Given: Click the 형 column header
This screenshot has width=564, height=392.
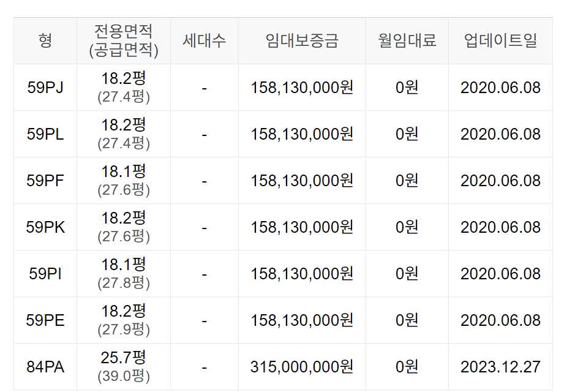Looking at the screenshot, I should (45, 40).
